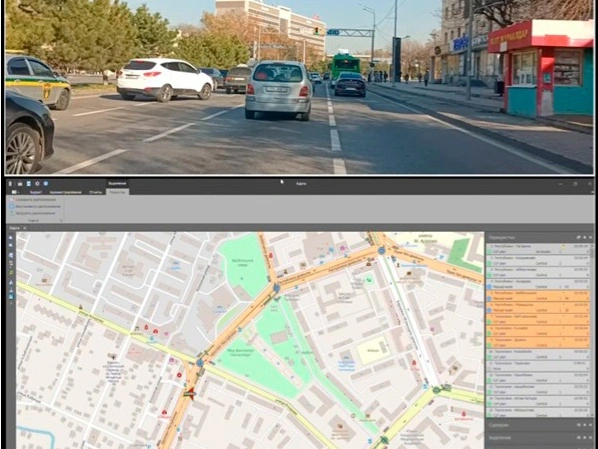
Task: Select the highlighted teal map tool in the left sidebar
Action: [11, 296]
